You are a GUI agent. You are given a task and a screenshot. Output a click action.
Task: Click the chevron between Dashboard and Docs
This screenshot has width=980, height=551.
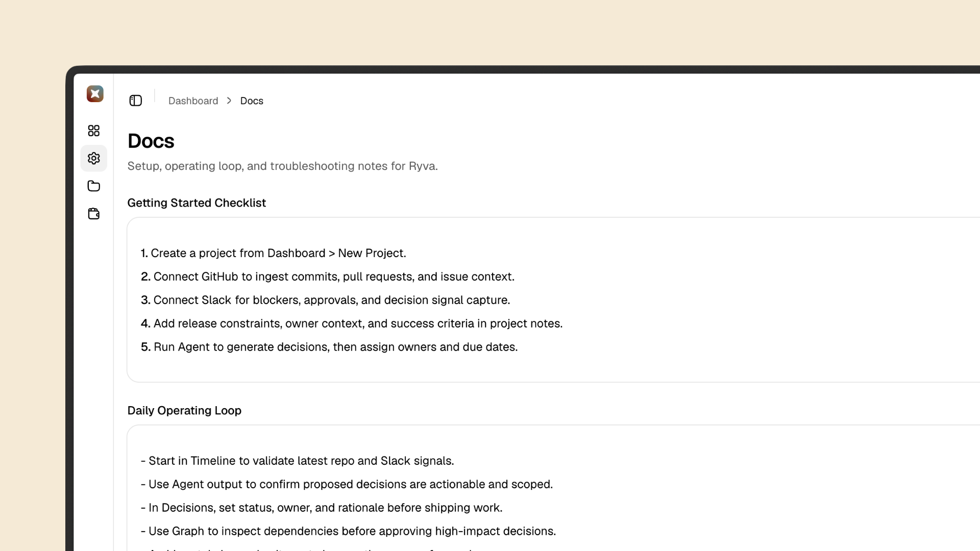[x=229, y=101]
